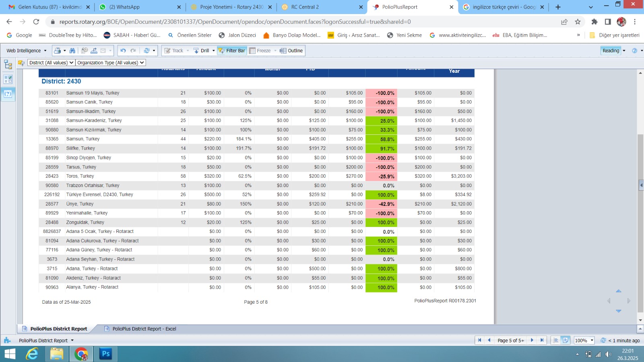Screen dimensions: 644x362
Task: Click the export/save-to icon
Action: [x=94, y=51]
